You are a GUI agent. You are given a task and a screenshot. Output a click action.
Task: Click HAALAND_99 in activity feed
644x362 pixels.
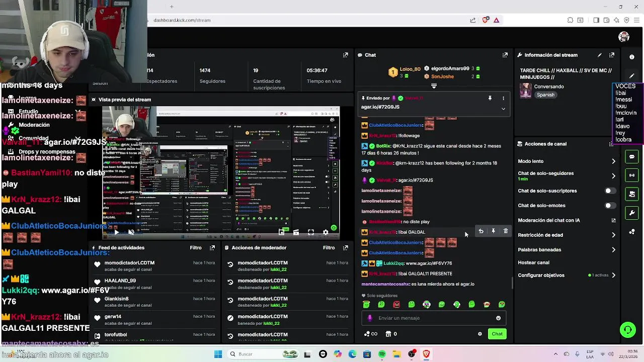pyautogui.click(x=120, y=281)
